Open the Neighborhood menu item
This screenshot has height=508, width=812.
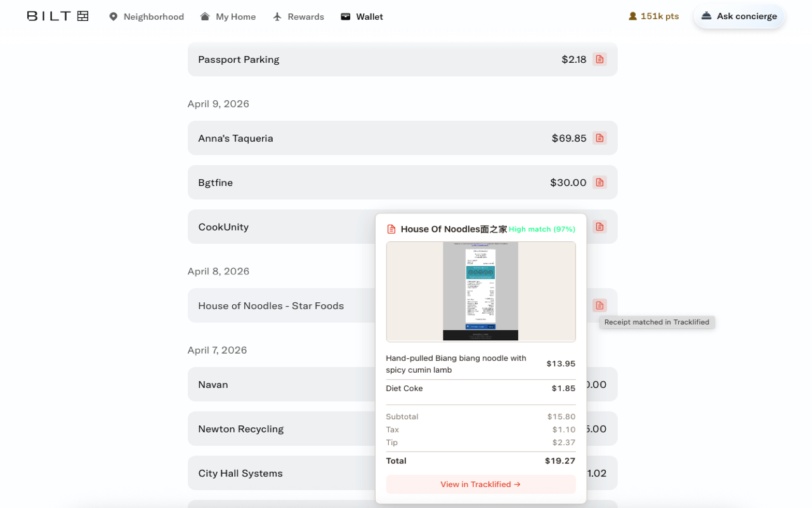(x=147, y=17)
